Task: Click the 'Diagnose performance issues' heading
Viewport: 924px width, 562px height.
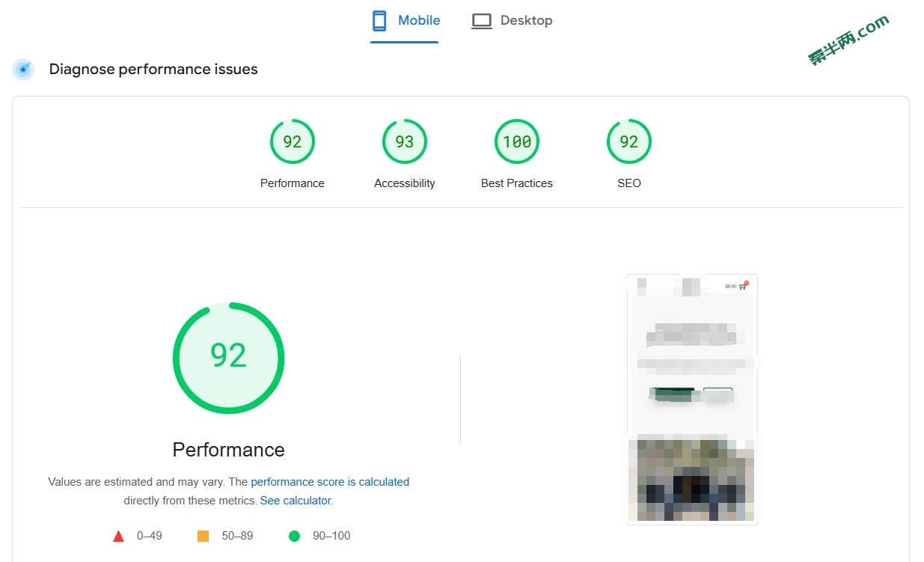Action: coord(153,70)
